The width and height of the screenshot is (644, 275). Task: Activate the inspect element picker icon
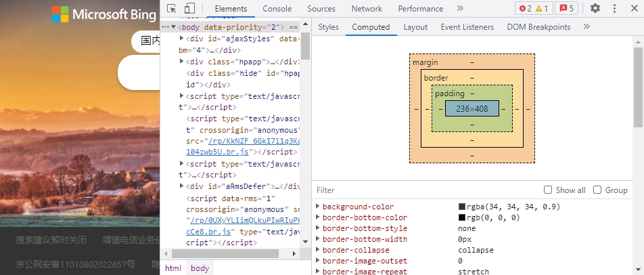point(172,9)
